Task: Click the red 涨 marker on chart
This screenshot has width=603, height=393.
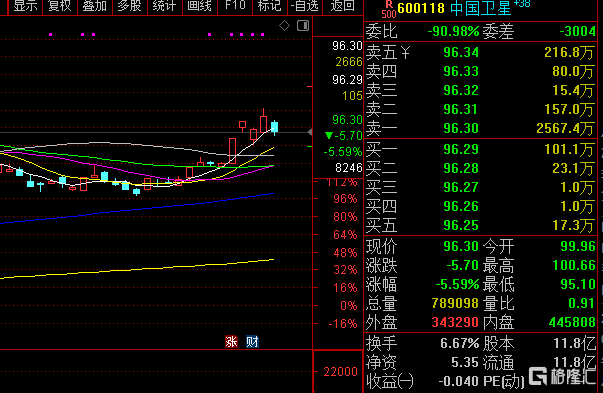Action: [x=231, y=341]
